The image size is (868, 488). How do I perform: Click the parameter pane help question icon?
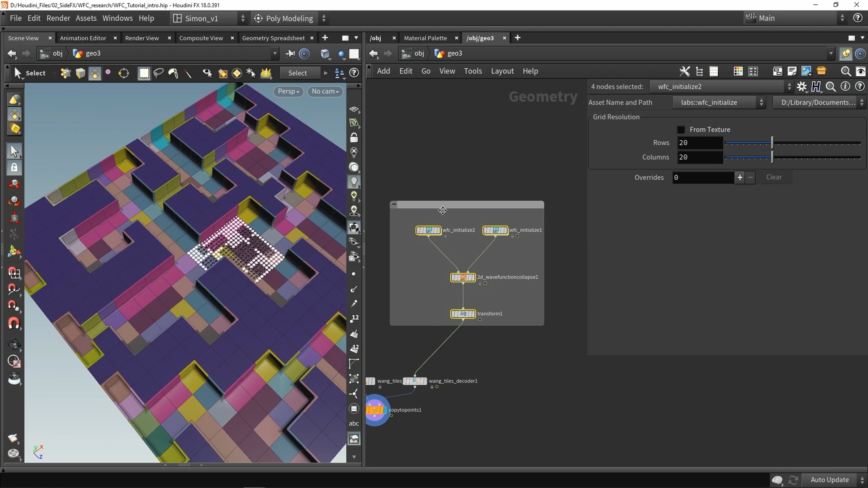pos(860,87)
